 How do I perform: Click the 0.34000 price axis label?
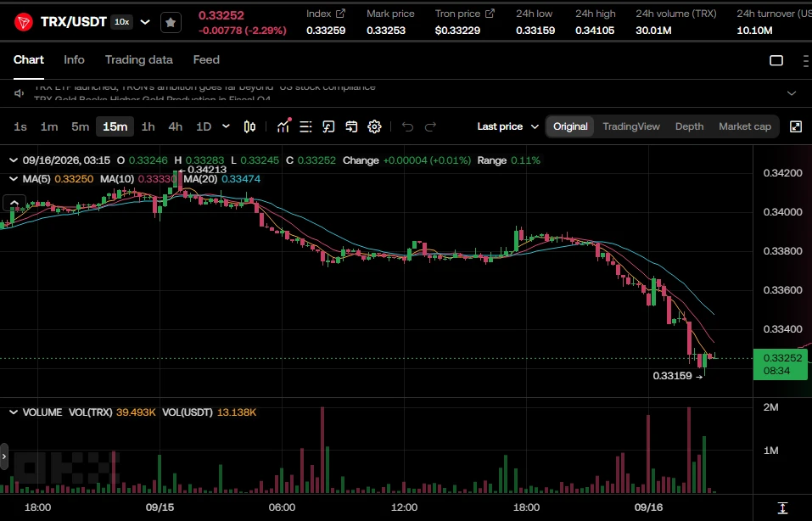point(782,212)
